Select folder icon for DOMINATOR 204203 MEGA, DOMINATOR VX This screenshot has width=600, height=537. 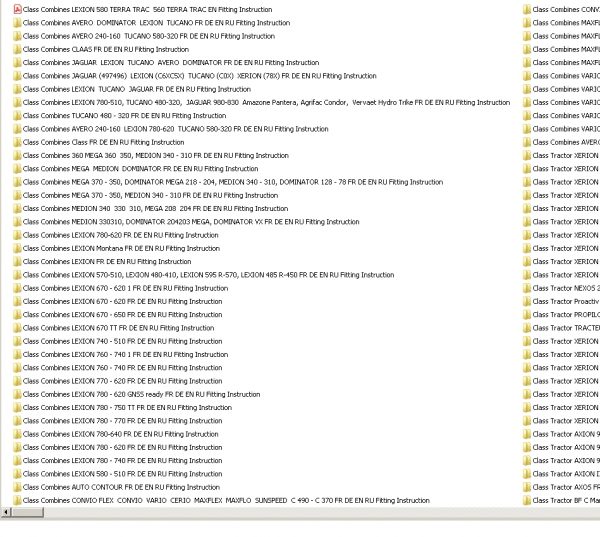click(17, 222)
